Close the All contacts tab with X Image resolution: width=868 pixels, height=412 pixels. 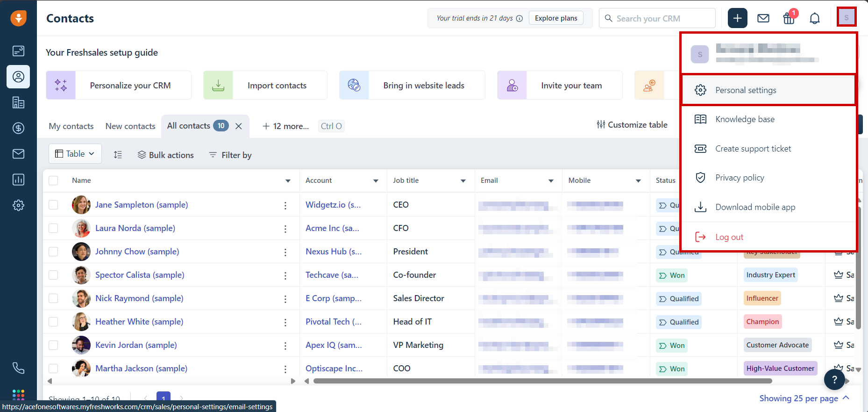239,126
